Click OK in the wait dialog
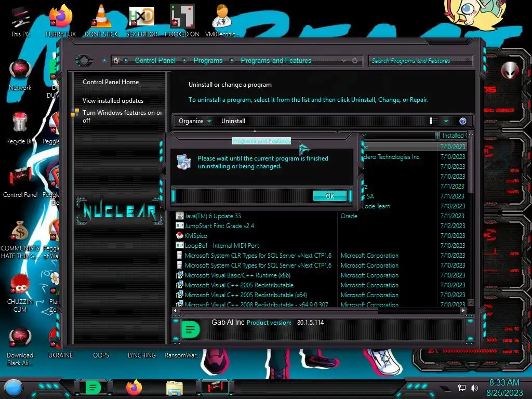Image resolution: width=532 pixels, height=399 pixels. (330, 196)
